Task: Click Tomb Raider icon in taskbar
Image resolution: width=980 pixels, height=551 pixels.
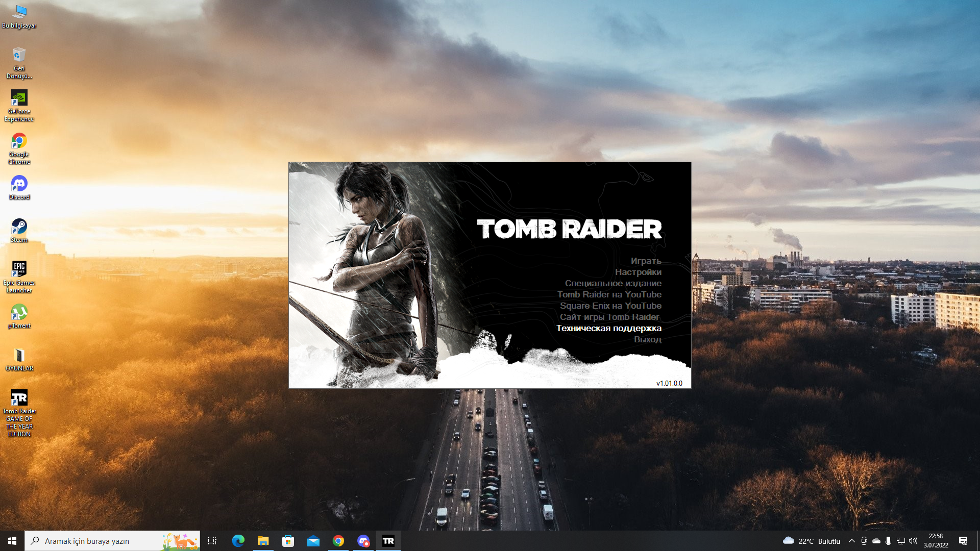Action: coord(388,541)
